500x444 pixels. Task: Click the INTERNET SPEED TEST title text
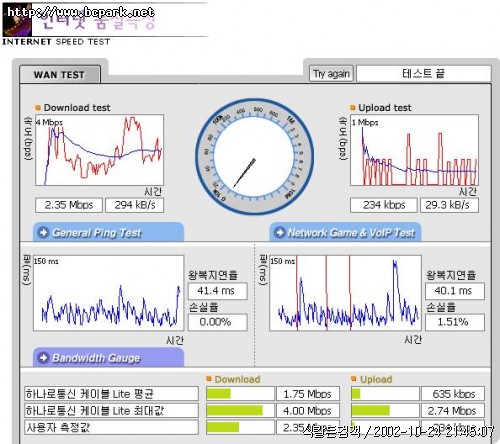[x=56, y=42]
